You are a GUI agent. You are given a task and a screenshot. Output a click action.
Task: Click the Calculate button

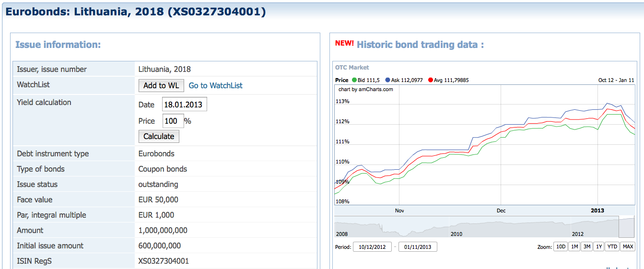click(159, 136)
